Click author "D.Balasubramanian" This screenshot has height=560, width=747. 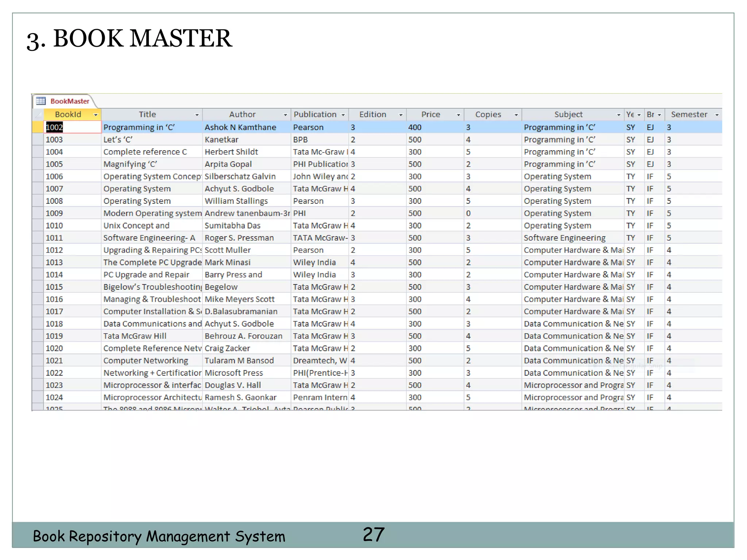click(241, 311)
